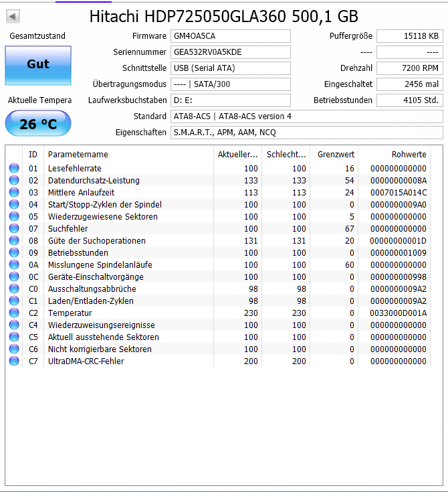The height and width of the screenshot is (492, 448).
Task: Click the ID column header
Action: (x=33, y=155)
